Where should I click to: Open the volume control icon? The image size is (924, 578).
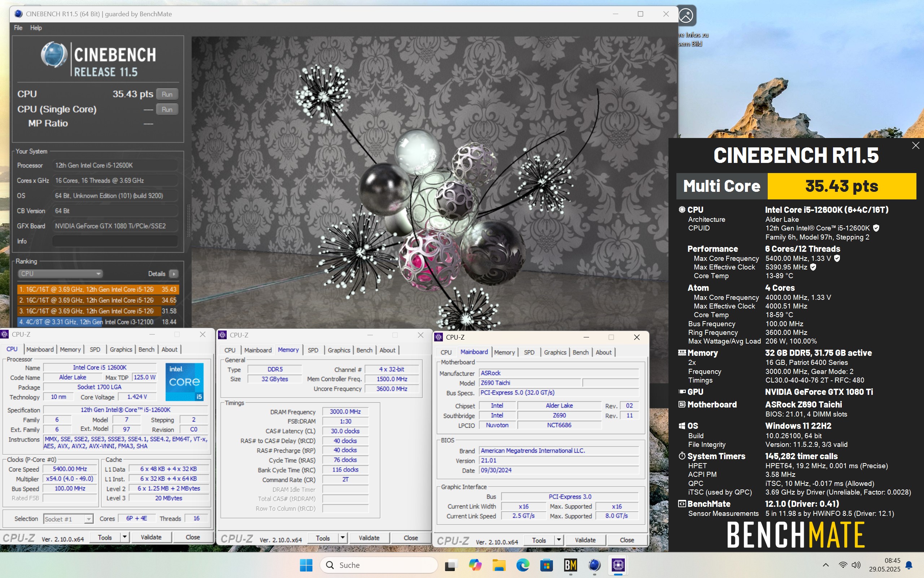tap(856, 565)
